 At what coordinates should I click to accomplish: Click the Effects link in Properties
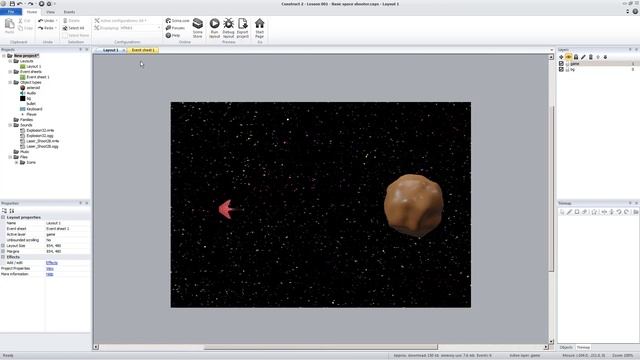coord(52,263)
